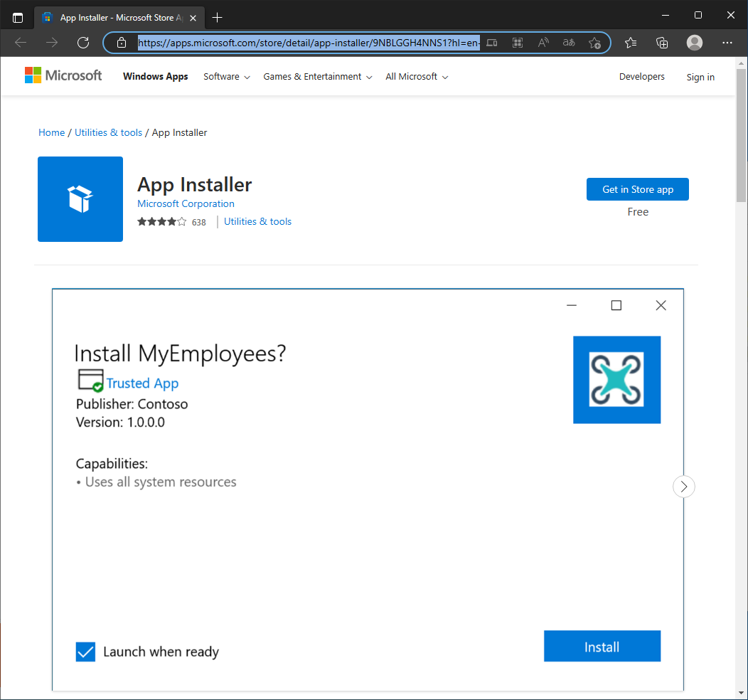Expand Games & Entertainment dropdown
Viewport: 748px width, 700px height.
318,77
